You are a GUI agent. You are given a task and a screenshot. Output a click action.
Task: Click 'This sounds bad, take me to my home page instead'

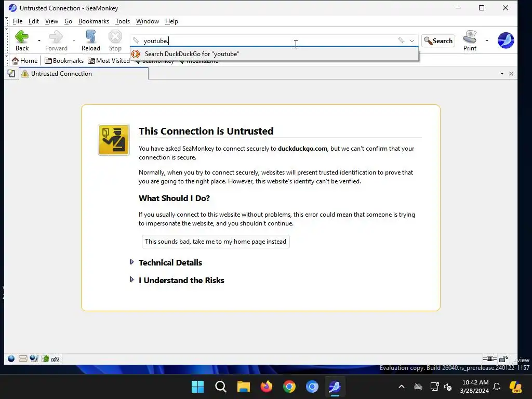pos(216,242)
